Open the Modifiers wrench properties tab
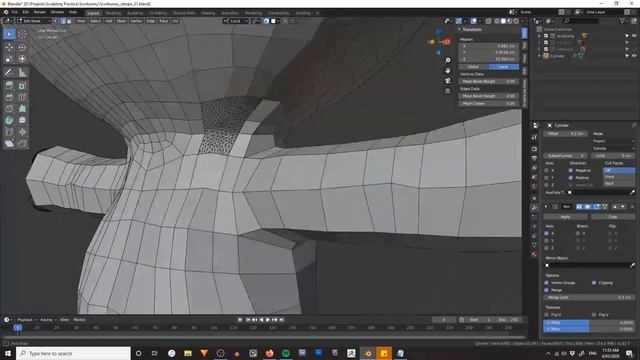Screen dimensions: 640x360 point(534,208)
